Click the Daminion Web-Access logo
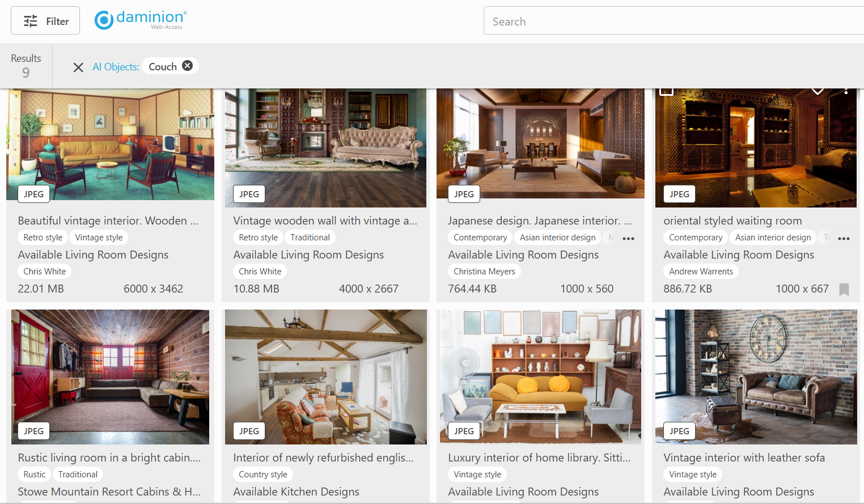This screenshot has width=864, height=504. click(x=140, y=20)
